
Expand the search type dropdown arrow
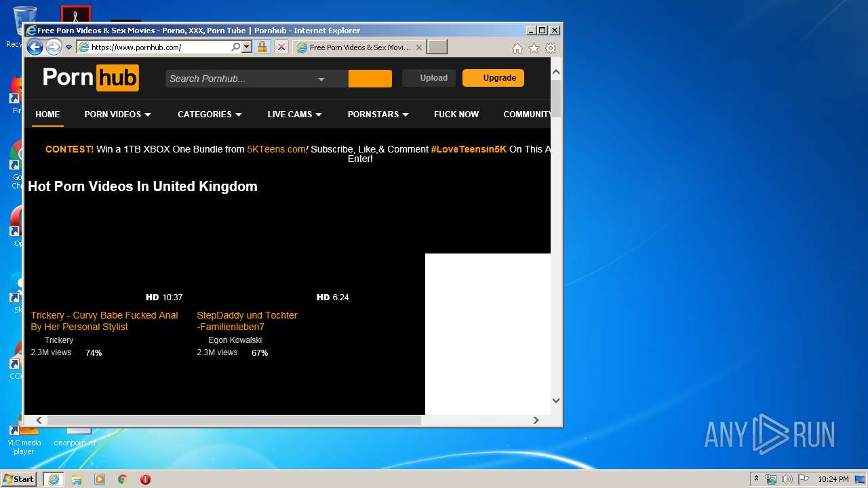321,79
